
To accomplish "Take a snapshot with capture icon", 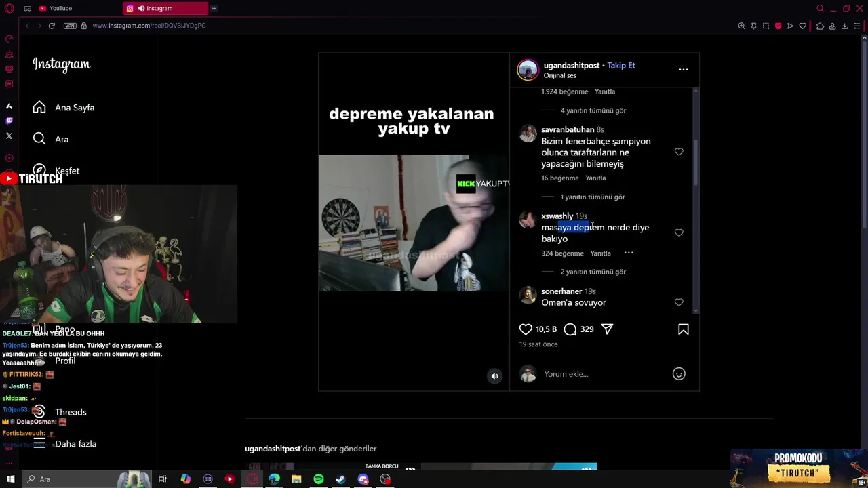I will (766, 26).
